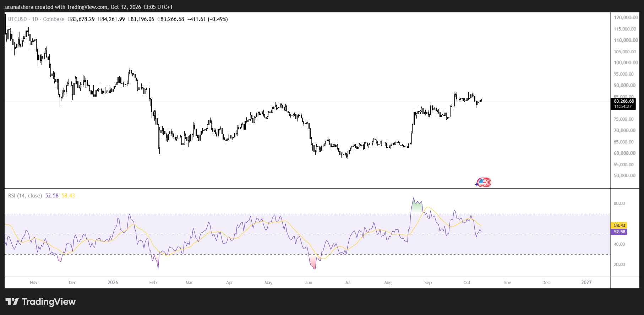
Task: Click the 2027 label on the time axis
Action: pyautogui.click(x=586, y=283)
